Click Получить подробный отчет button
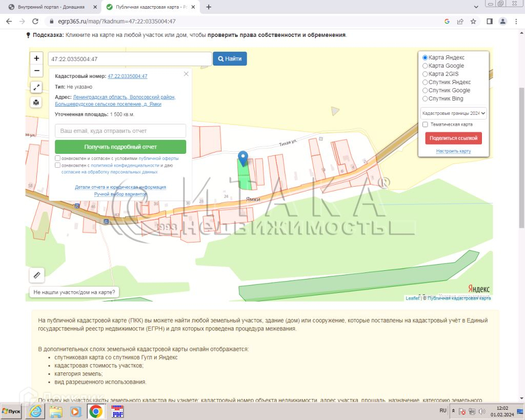Screen dimensions: 525x420 (120, 147)
